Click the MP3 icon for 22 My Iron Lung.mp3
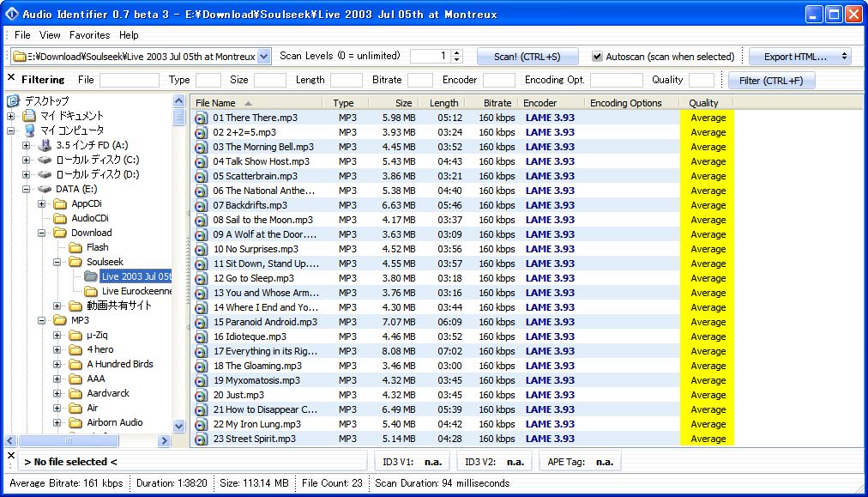Image resolution: width=868 pixels, height=497 pixels. pos(201,424)
